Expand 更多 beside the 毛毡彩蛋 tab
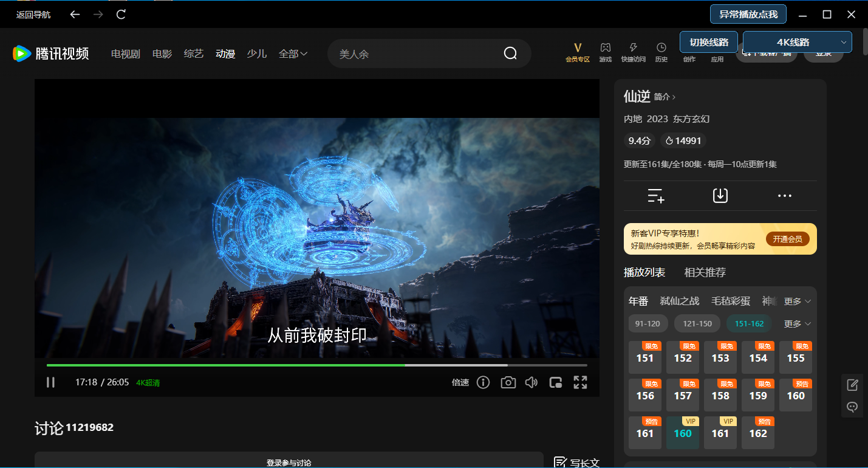The image size is (868, 468). point(798,301)
